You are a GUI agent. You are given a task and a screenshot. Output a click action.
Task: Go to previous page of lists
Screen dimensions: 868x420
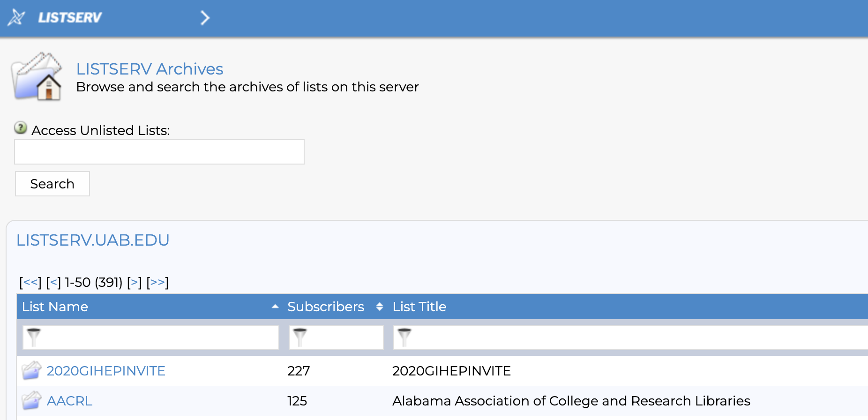click(53, 282)
